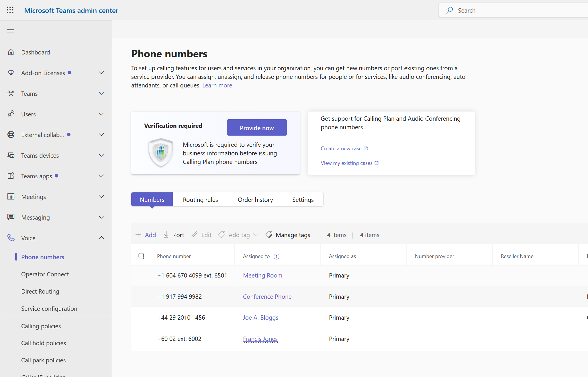
Task: Open Francis Jones user link
Action: 260,339
